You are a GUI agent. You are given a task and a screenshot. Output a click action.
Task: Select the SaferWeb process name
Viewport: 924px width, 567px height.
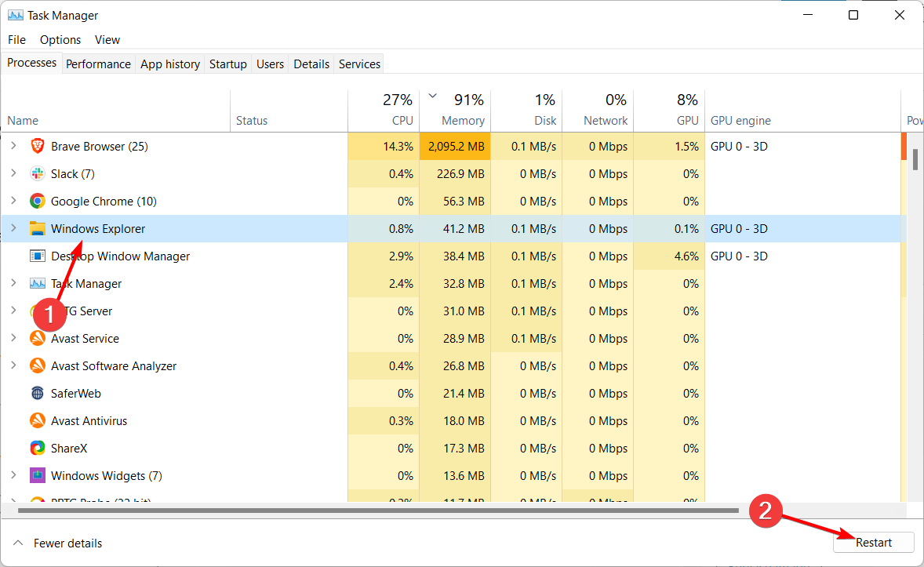(75, 393)
